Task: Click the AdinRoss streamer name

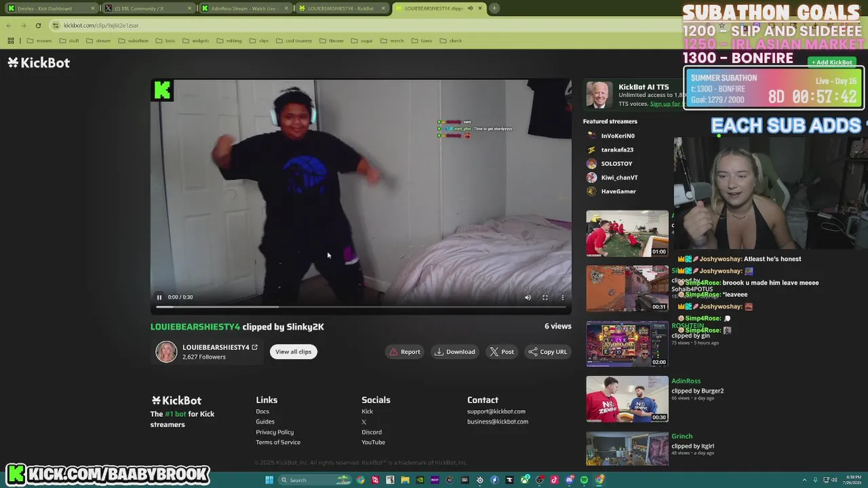Action: pyautogui.click(x=686, y=381)
